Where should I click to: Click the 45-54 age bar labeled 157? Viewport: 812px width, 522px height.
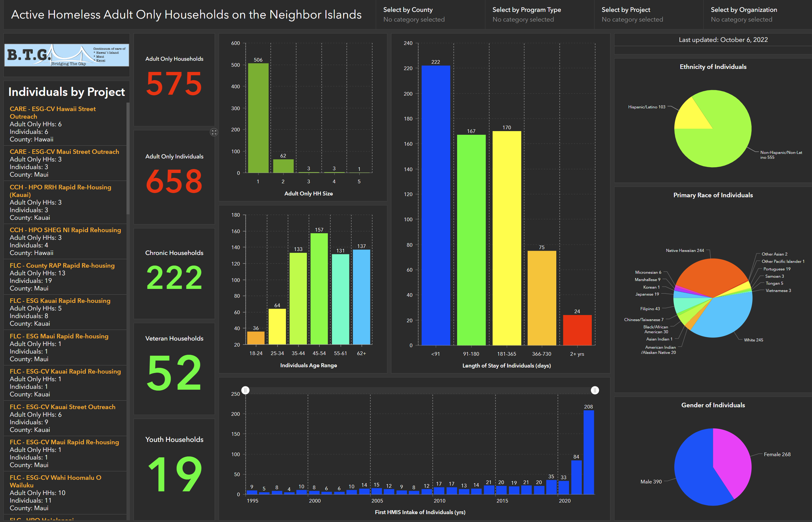[319, 289]
